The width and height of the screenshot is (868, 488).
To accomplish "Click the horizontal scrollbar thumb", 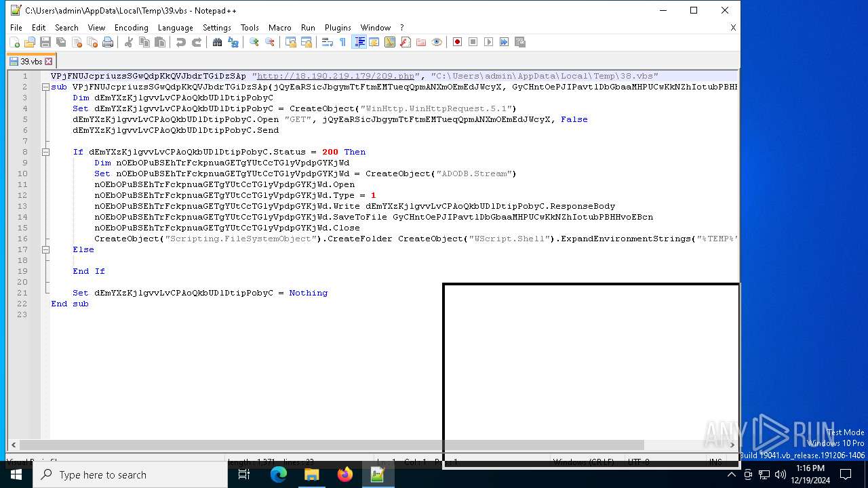I will coord(331,445).
